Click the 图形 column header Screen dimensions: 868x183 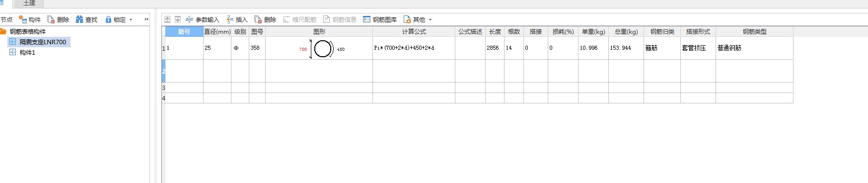(x=319, y=31)
